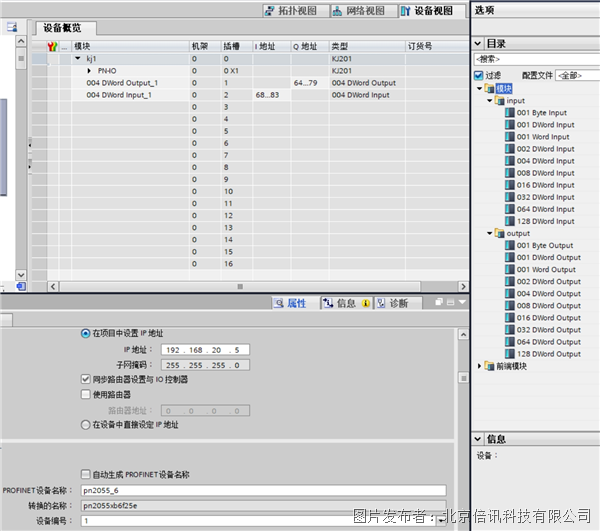Click the 064 DWord Output module icon
This screenshot has height=531, width=600.
pos(510,342)
